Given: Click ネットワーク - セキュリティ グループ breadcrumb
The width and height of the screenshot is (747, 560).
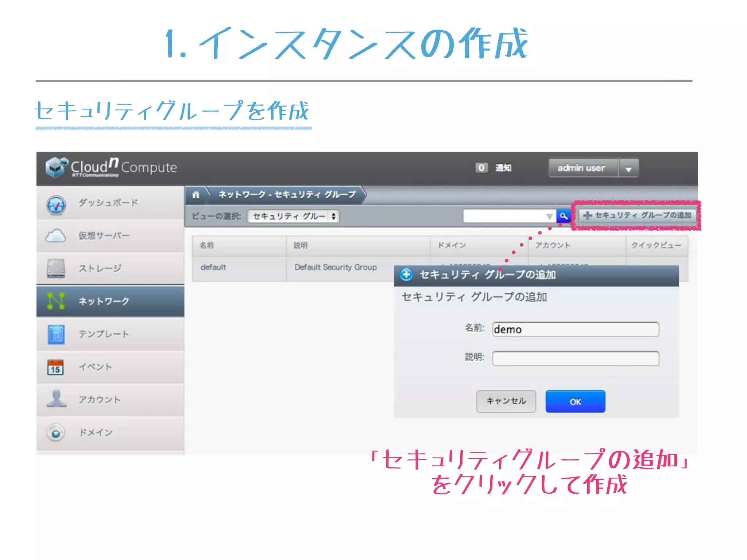Looking at the screenshot, I should coord(287,195).
